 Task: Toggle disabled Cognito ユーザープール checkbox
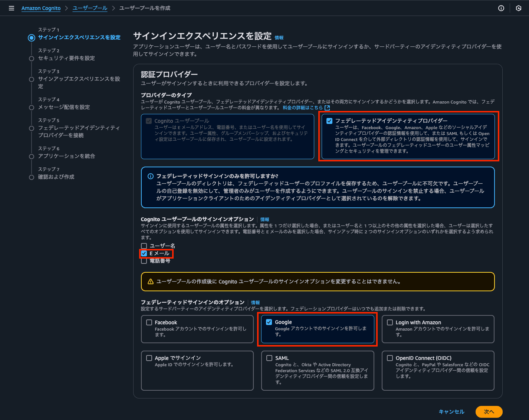pyautogui.click(x=149, y=121)
